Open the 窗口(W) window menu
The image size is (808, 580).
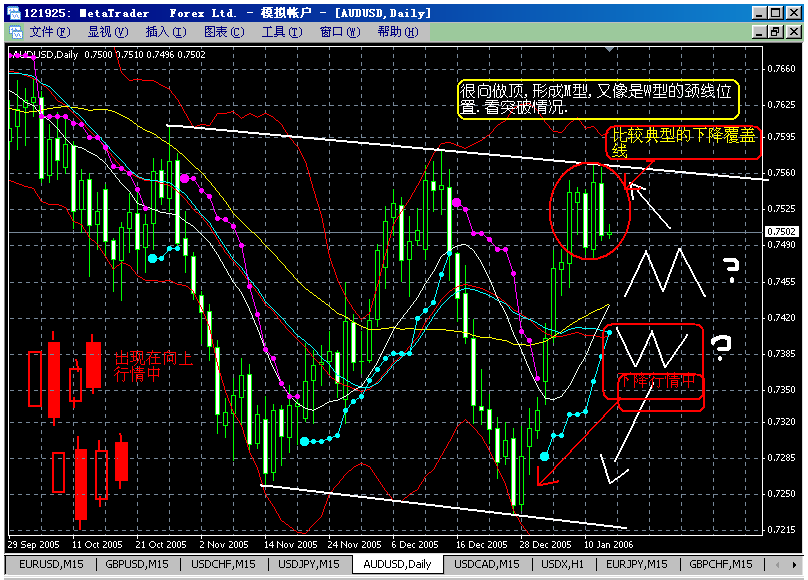[x=340, y=32]
